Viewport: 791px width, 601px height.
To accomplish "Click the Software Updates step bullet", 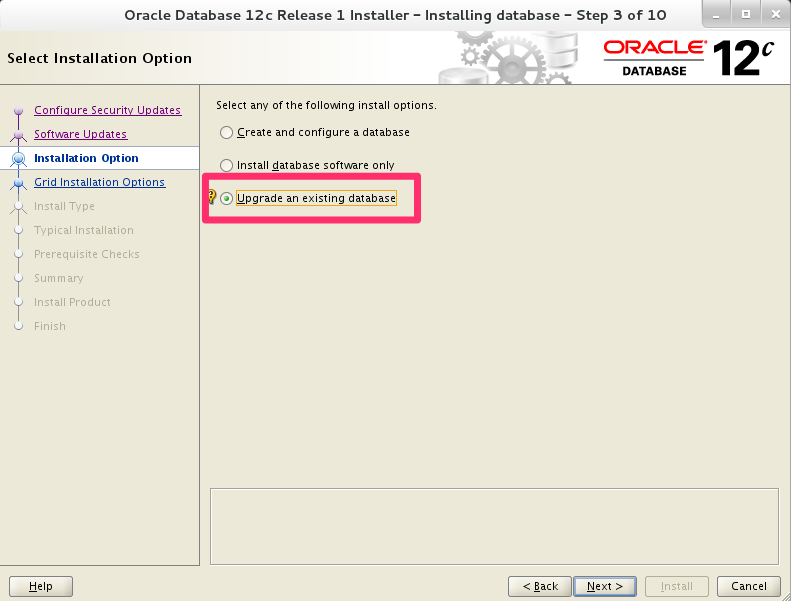I will click(x=19, y=134).
